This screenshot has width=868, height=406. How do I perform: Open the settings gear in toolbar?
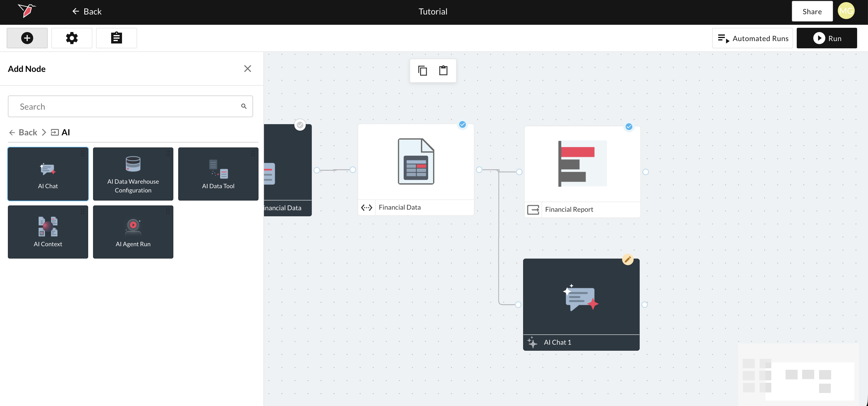pyautogui.click(x=72, y=38)
